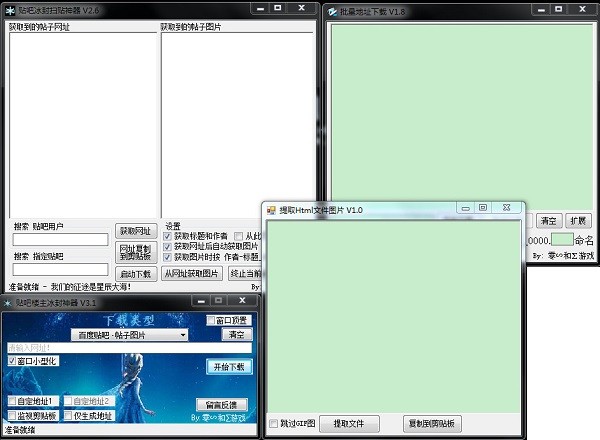Image resolution: width=600 pixels, height=440 pixels.
Task: Click the green box beside 命名
Action: click(562, 240)
